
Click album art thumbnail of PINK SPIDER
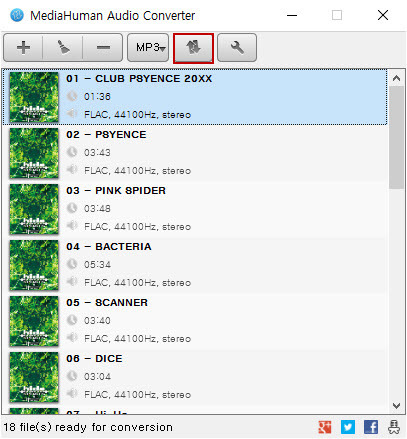[x=34, y=209]
